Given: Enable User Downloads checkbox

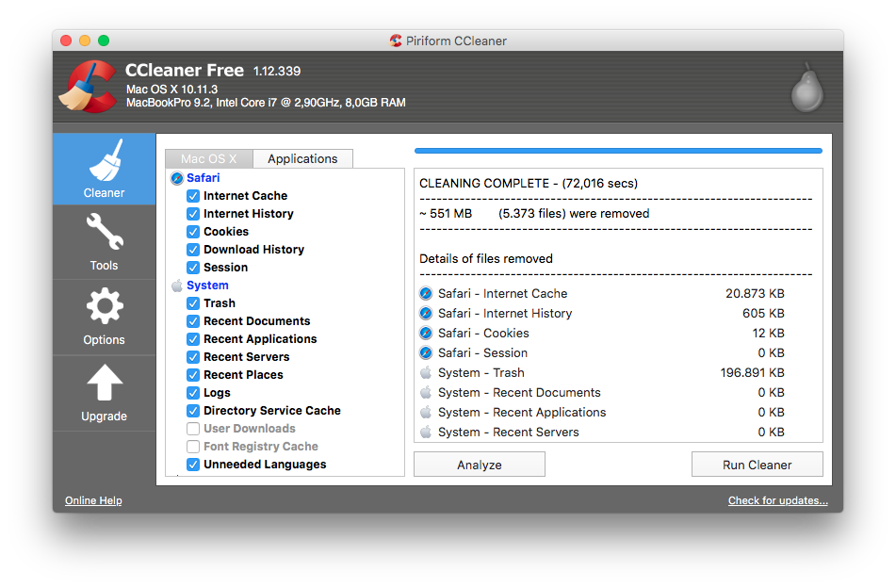Looking at the screenshot, I should (x=193, y=429).
